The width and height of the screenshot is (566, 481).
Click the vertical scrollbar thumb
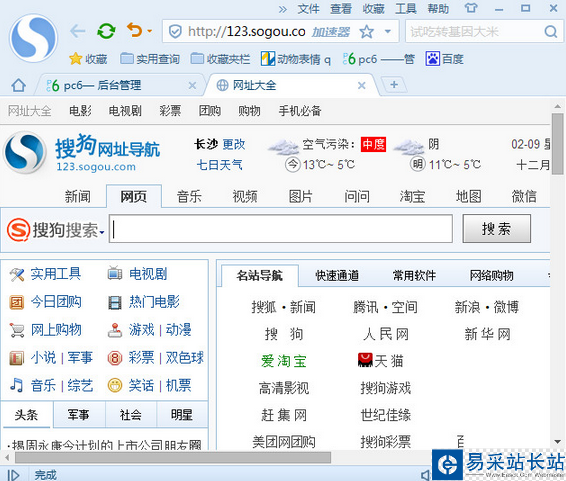tap(558, 144)
